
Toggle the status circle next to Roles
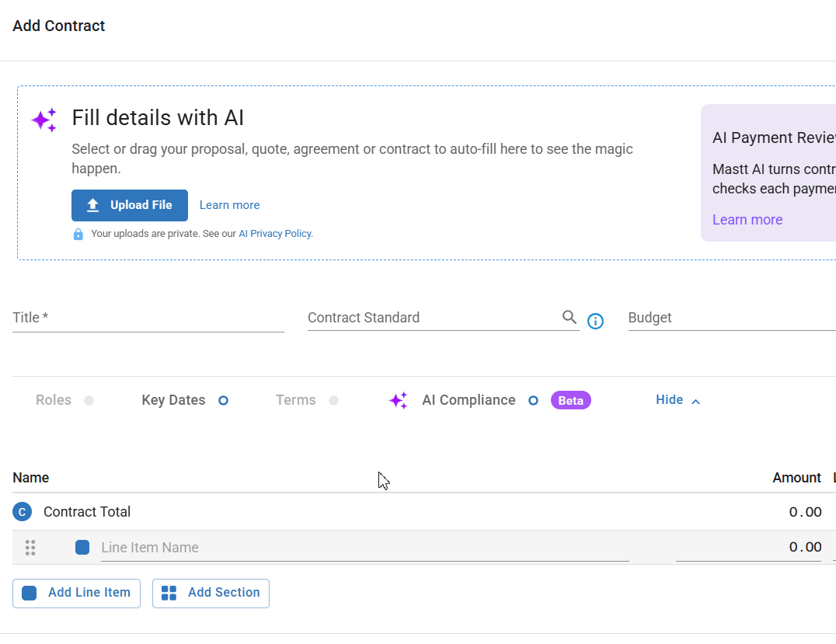89,400
